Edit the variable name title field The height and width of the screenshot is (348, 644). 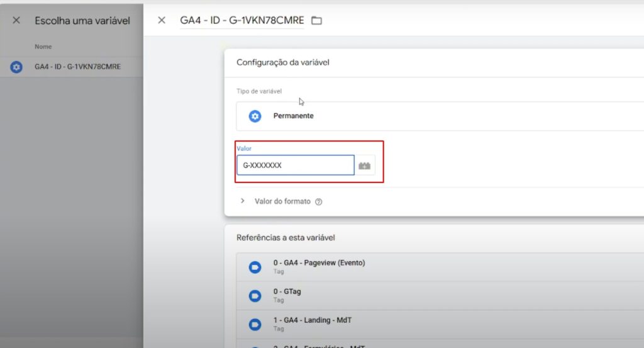[x=241, y=21]
